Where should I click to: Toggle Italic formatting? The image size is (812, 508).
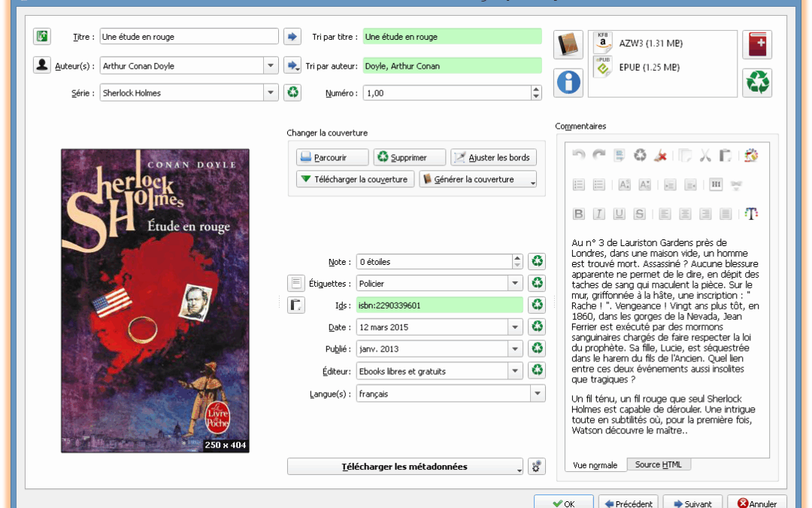pos(598,214)
